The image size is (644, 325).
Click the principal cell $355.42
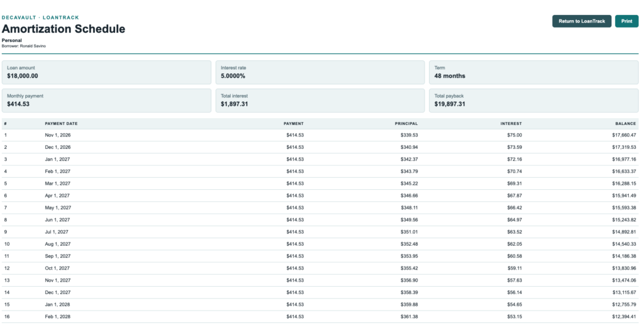point(409,268)
